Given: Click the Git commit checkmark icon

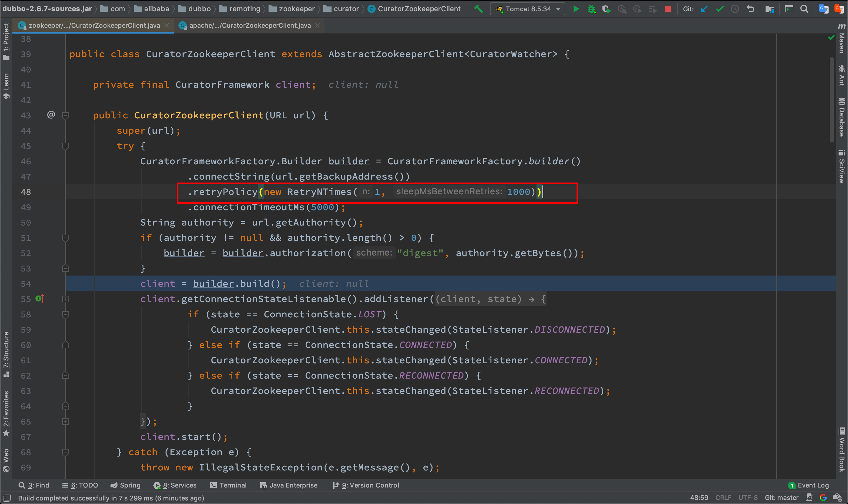Looking at the screenshot, I should pos(720,9).
